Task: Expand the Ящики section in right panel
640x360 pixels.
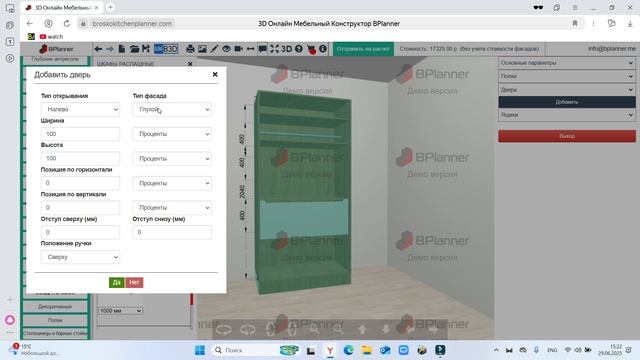Action: point(567,115)
